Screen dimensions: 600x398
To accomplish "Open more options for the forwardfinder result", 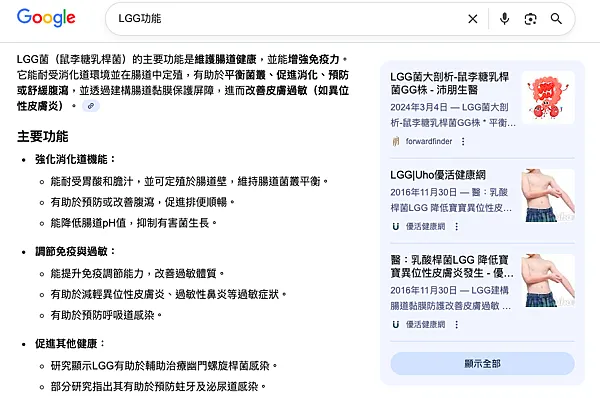I will pos(463,142).
